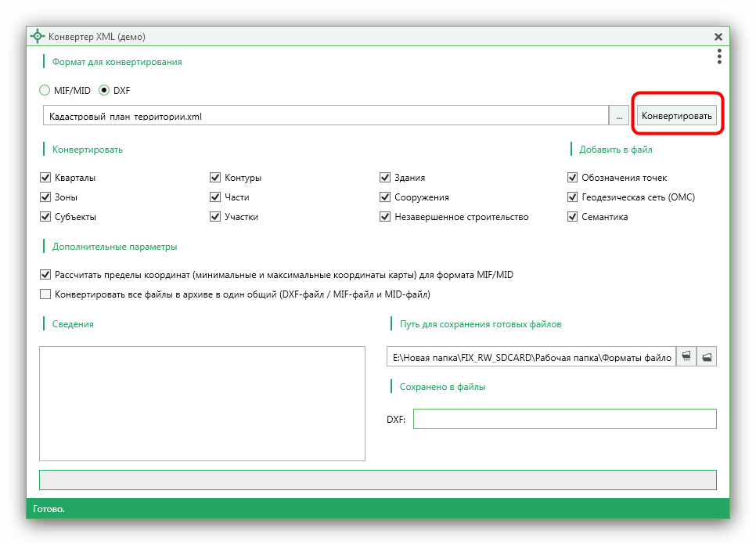Uncheck the Здания checkbox
The height and width of the screenshot is (545, 756).
click(385, 178)
